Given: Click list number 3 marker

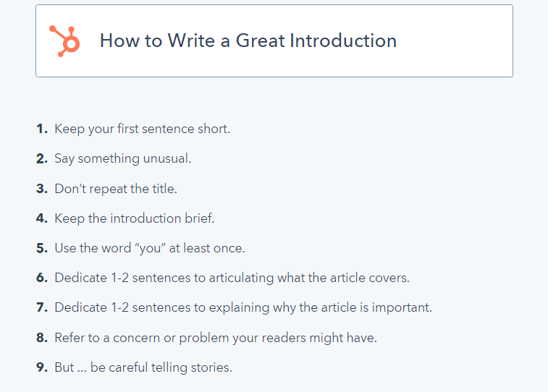Looking at the screenshot, I should [41, 189].
